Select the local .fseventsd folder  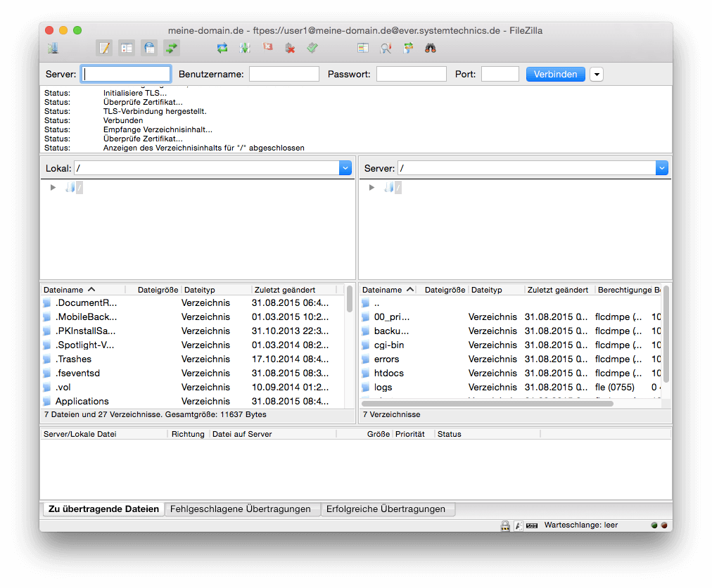(x=193, y=373)
